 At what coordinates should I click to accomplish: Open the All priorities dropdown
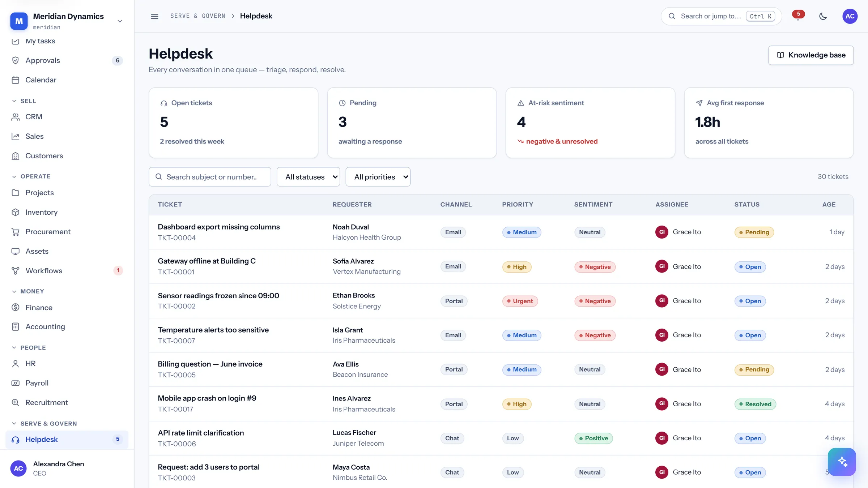pos(378,177)
